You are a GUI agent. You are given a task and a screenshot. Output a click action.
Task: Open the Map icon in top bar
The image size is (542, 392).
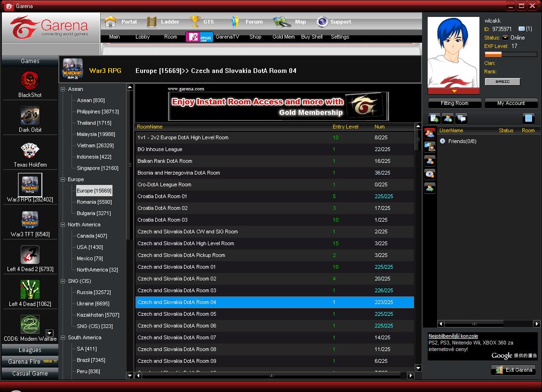pos(282,22)
